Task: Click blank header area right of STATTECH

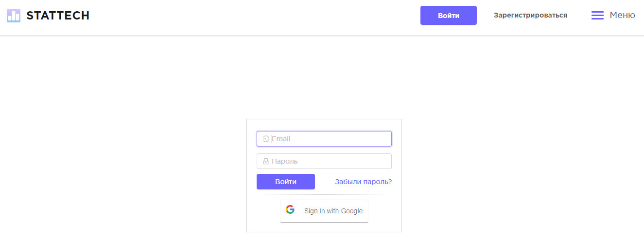Action: click(x=243, y=16)
